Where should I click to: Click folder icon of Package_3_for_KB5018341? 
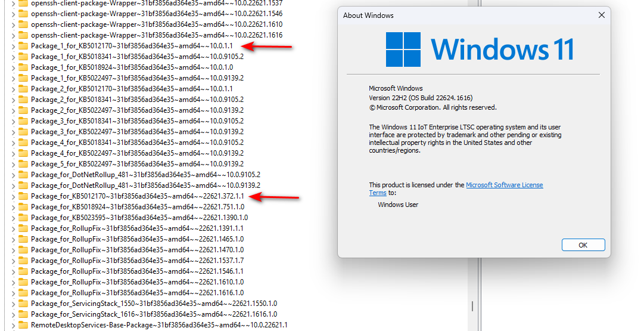coord(23,121)
